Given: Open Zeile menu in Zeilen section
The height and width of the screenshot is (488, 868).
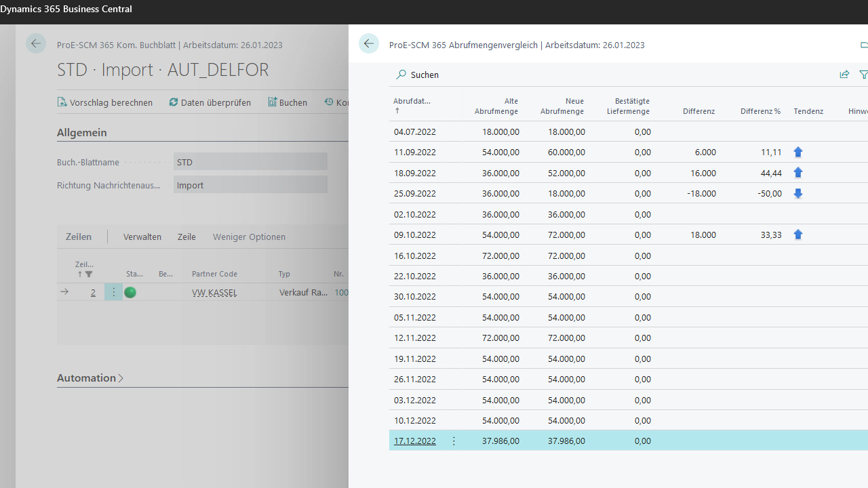Looking at the screenshot, I should (186, 237).
